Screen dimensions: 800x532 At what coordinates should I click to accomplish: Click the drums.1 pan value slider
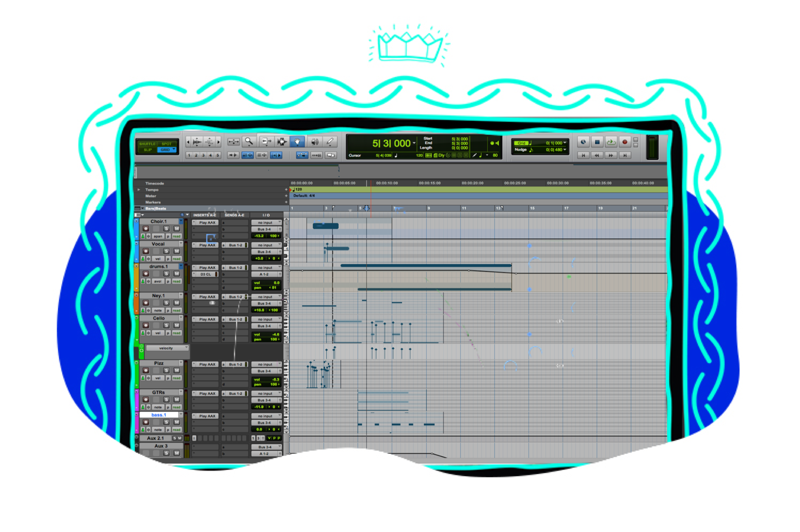pos(267,288)
